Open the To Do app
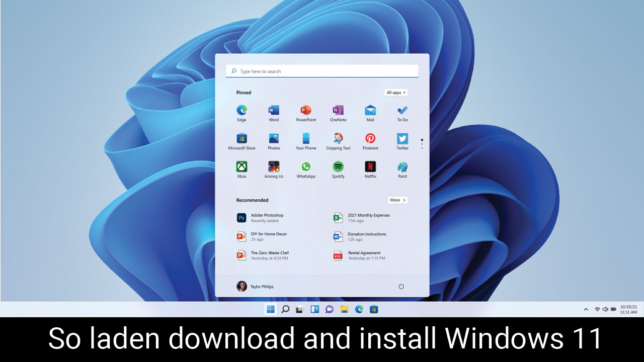The height and width of the screenshot is (362, 644). (403, 113)
